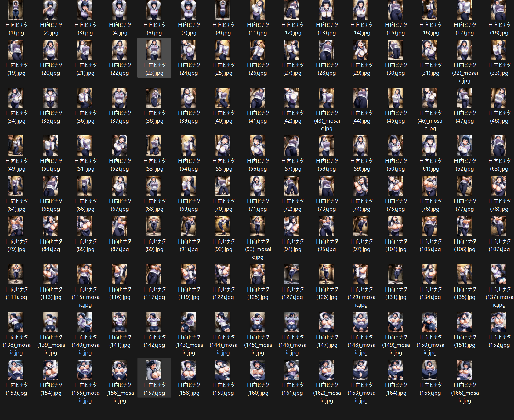
Task: Select file 日向ヒナタ (137)_mosaic.jpg
Action: 499,286
